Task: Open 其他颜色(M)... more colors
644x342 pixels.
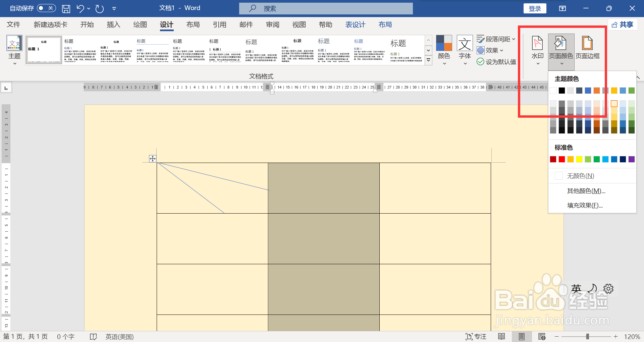Action: (x=592, y=191)
